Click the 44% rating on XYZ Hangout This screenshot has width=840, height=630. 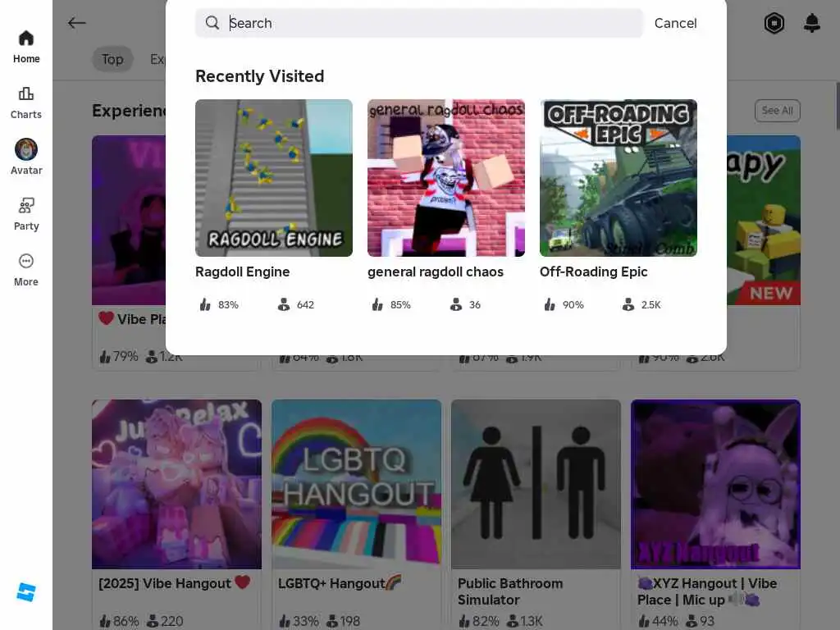click(x=664, y=621)
